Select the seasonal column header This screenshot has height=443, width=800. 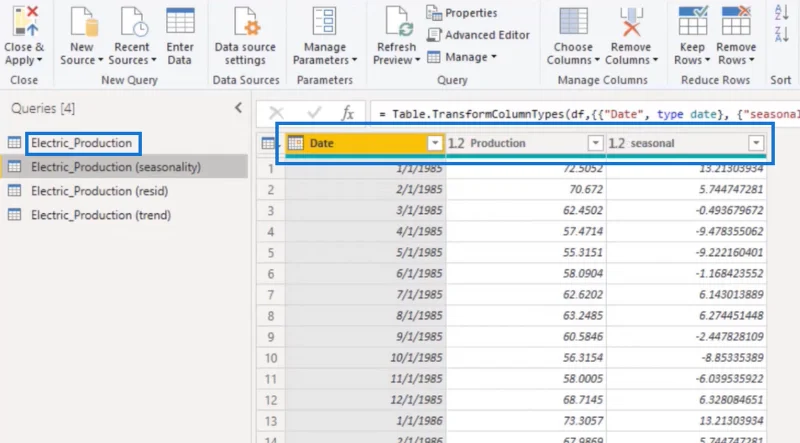(686, 143)
